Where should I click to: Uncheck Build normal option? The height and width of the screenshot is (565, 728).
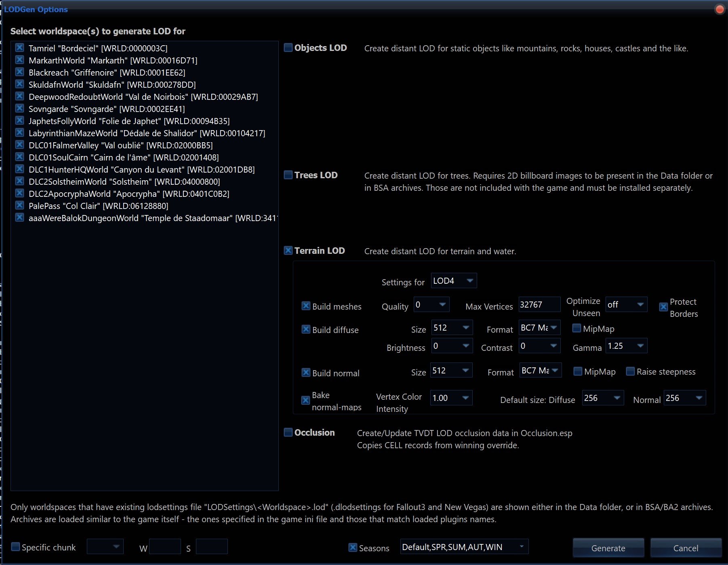(x=306, y=373)
